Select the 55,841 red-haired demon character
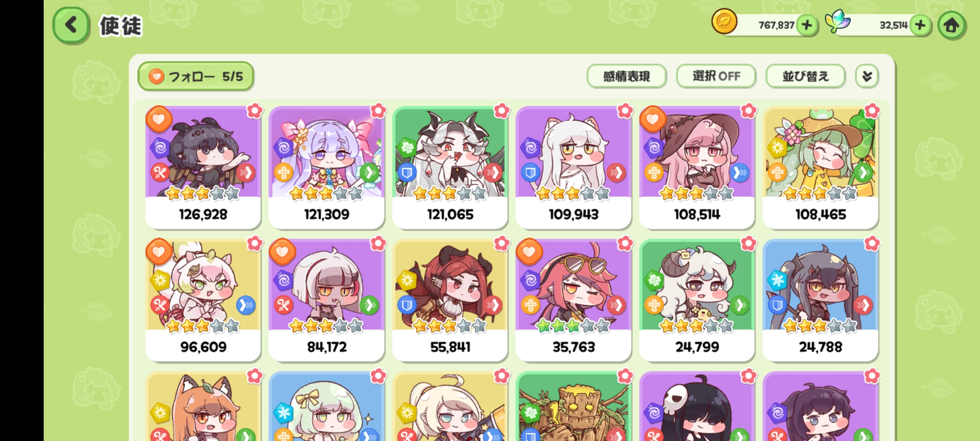The height and width of the screenshot is (441, 980). [x=450, y=301]
